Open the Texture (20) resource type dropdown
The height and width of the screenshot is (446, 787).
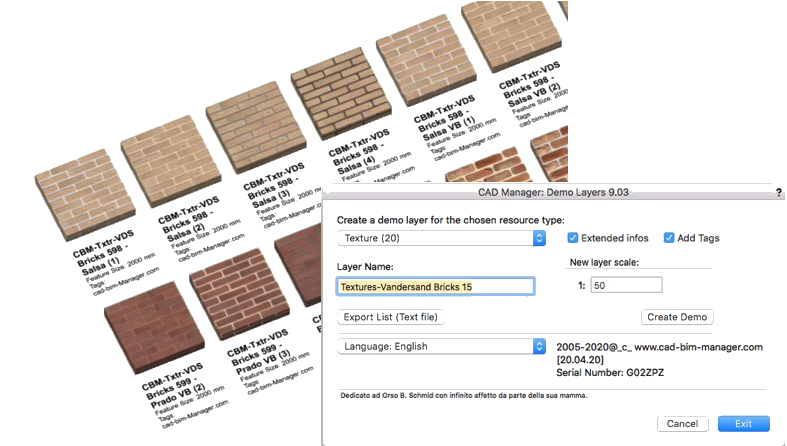[x=441, y=238]
